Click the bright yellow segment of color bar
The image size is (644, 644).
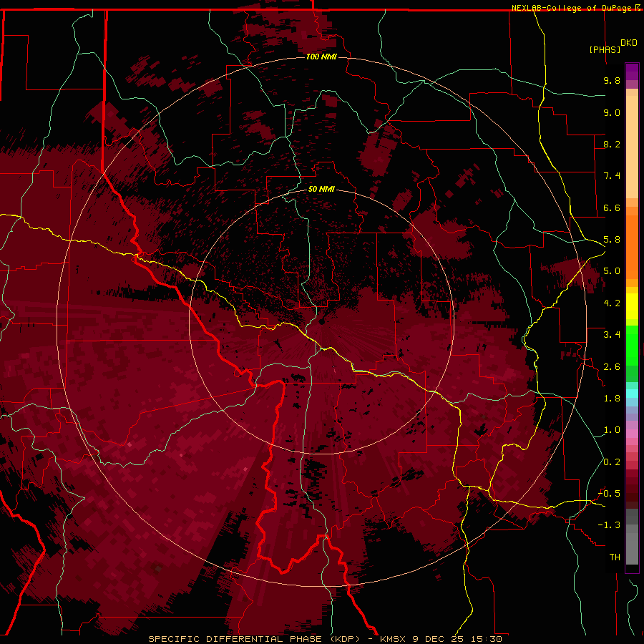pos(632,306)
